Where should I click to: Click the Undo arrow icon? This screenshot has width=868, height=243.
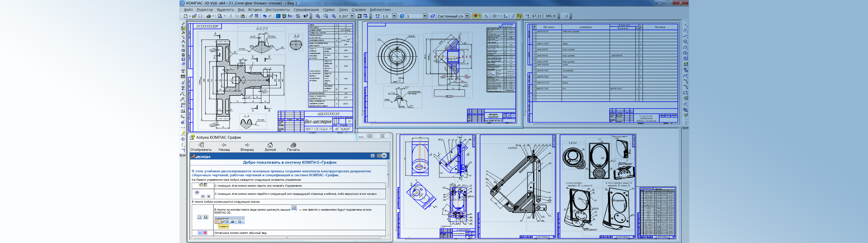pyautogui.click(x=265, y=16)
